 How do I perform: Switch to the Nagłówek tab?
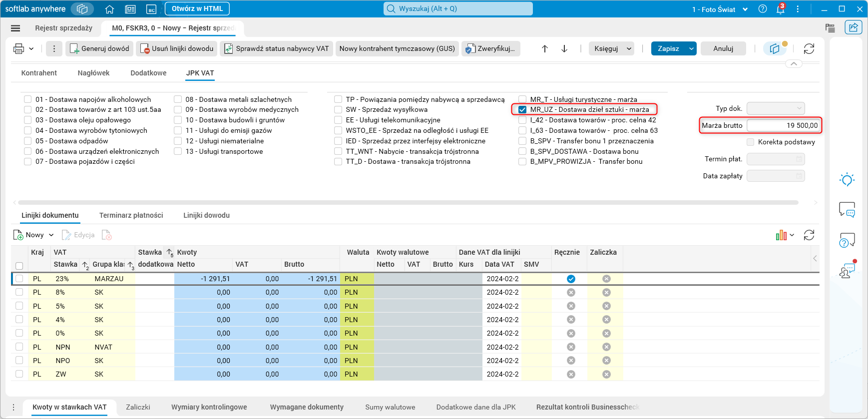[93, 73]
